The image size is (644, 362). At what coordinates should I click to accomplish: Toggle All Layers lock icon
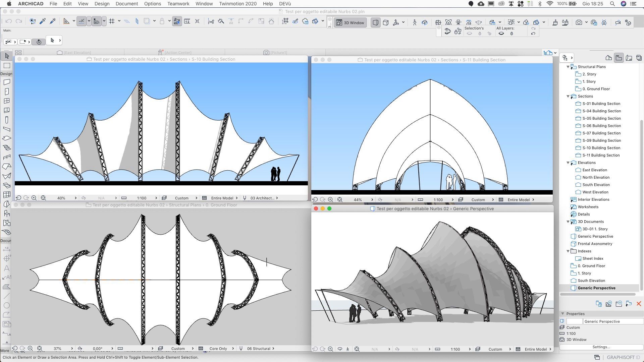[x=512, y=34]
